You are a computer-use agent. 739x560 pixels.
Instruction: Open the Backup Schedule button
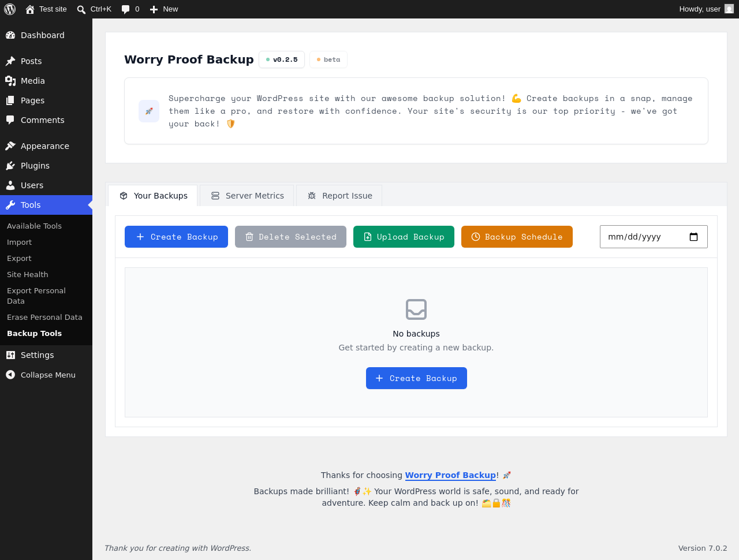tap(517, 237)
